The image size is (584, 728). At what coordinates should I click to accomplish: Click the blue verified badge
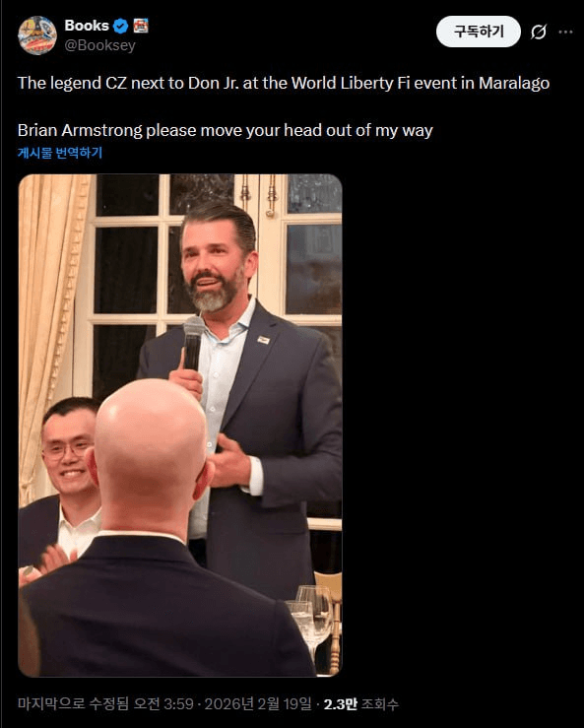click(x=121, y=26)
